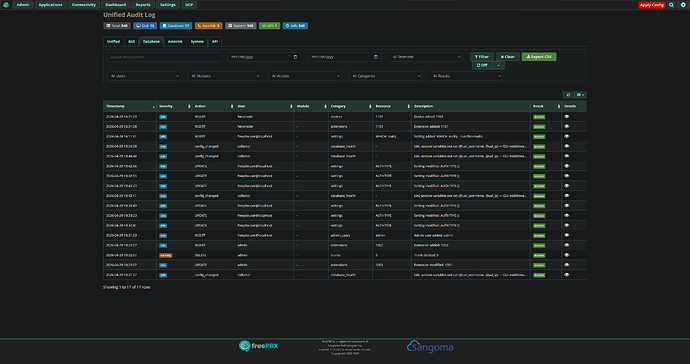
Task: Open the All Users dropdown
Action: 144,76
